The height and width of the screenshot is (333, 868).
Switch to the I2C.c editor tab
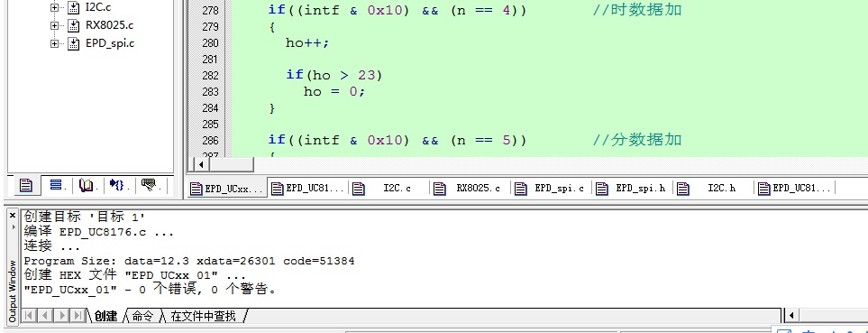pos(389,189)
